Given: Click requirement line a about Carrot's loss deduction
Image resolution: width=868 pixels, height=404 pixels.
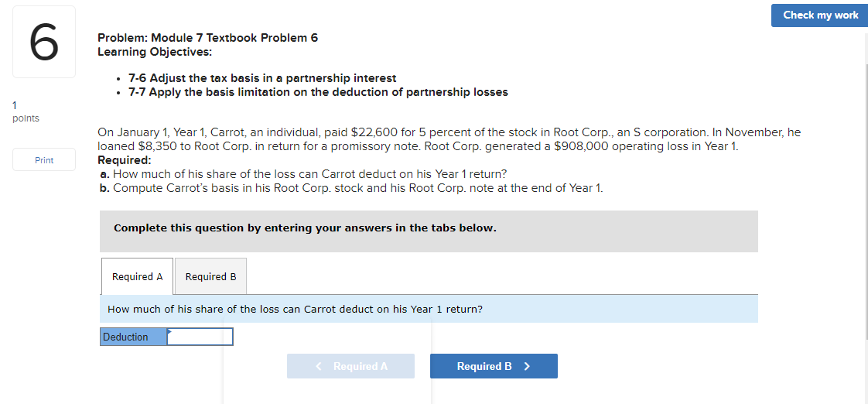Looking at the screenshot, I should (x=303, y=173).
